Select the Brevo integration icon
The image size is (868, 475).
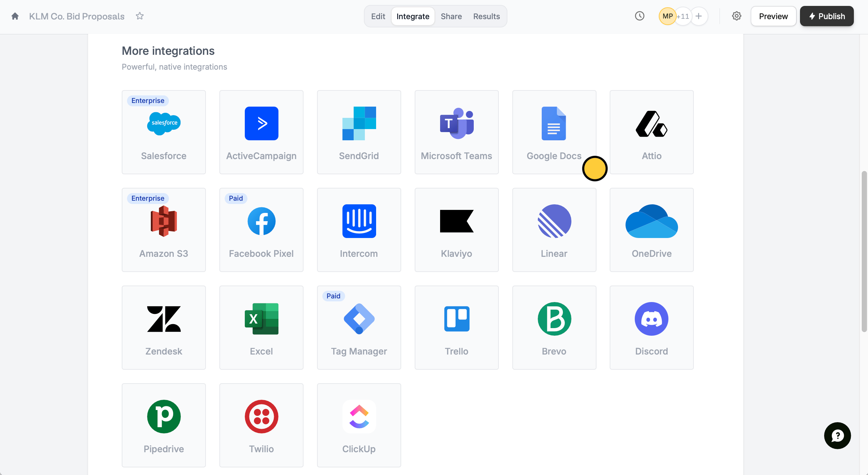tap(554, 319)
